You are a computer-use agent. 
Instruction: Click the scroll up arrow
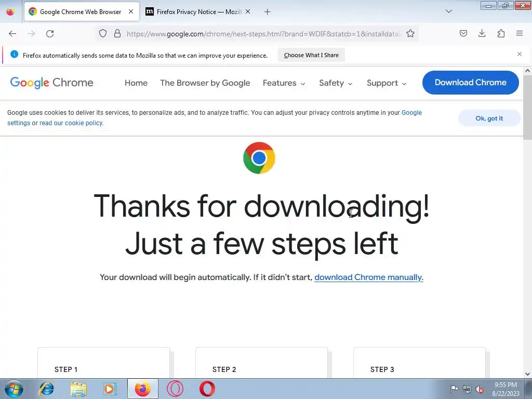click(527, 71)
